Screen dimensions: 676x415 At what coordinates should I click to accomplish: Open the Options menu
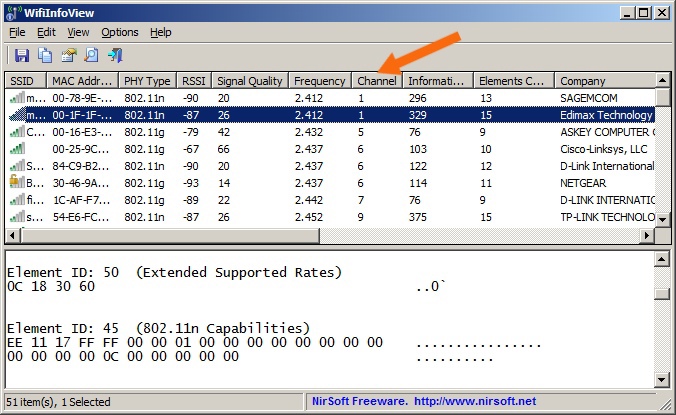click(120, 32)
